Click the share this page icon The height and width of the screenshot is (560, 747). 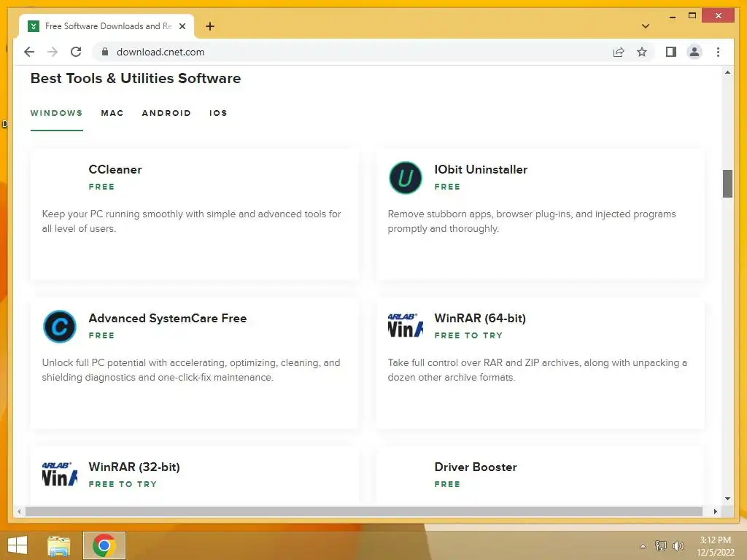(x=619, y=52)
